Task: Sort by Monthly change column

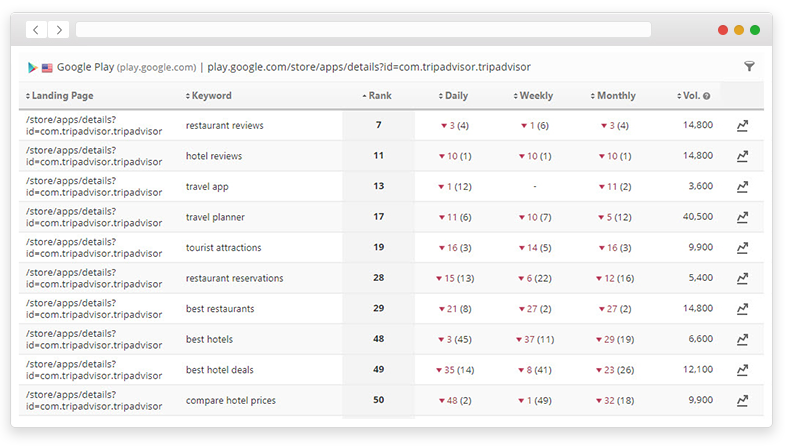Action: 613,96
